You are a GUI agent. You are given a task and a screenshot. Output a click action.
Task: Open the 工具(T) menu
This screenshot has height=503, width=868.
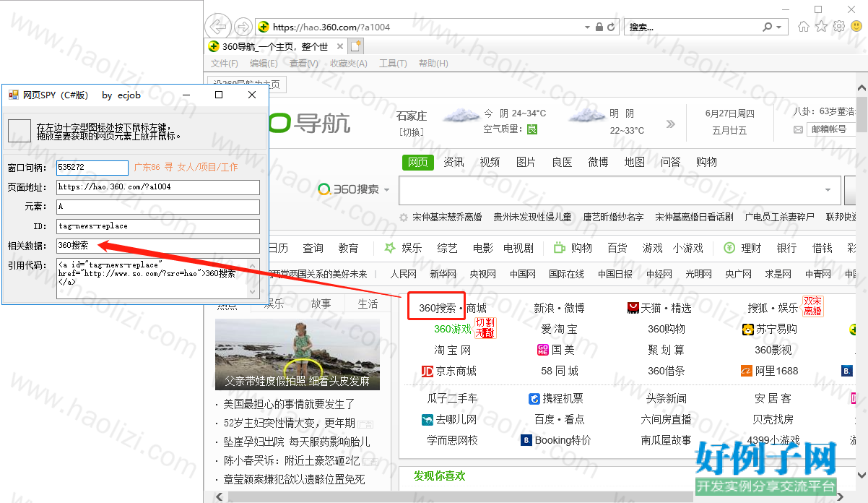point(393,64)
